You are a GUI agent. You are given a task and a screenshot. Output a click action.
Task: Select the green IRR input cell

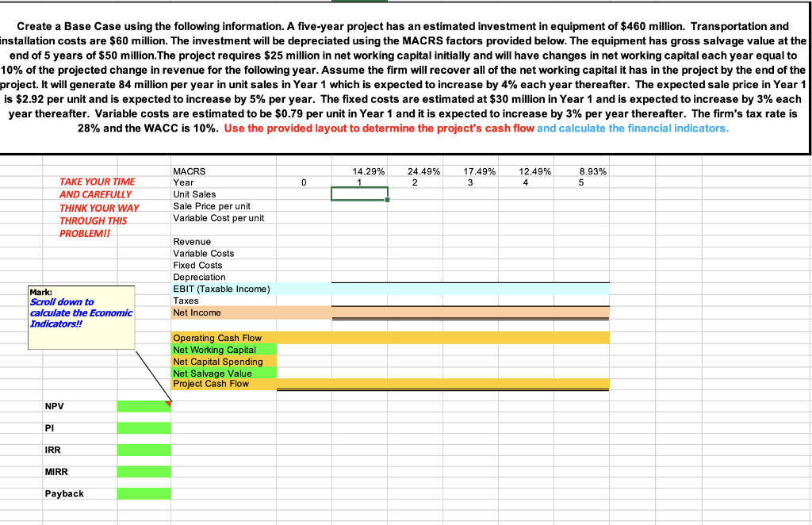click(144, 450)
